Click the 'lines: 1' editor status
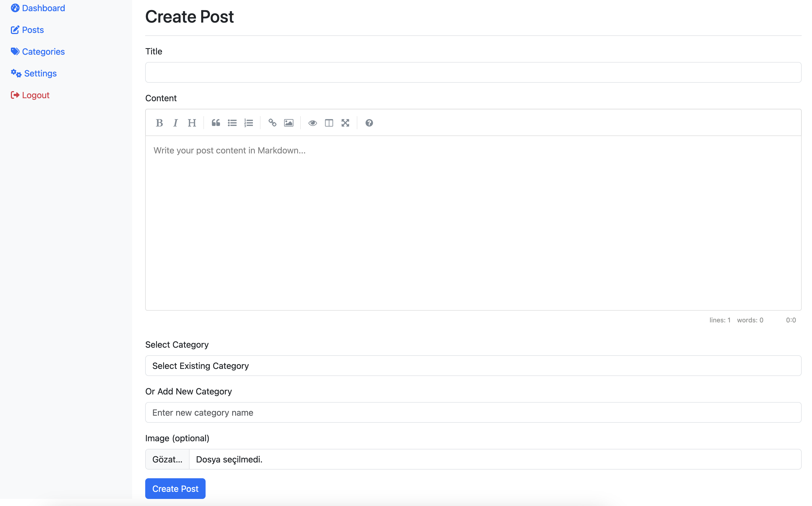The width and height of the screenshot is (812, 506). tap(720, 320)
